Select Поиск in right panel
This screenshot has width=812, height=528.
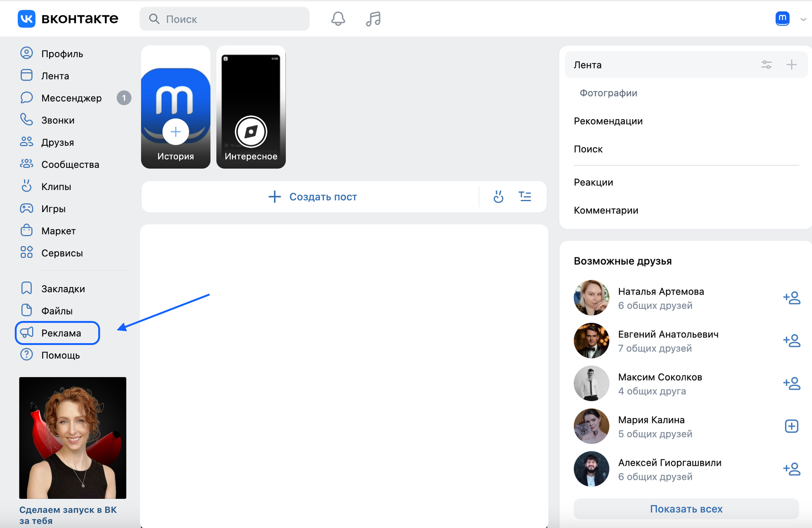[x=588, y=149]
